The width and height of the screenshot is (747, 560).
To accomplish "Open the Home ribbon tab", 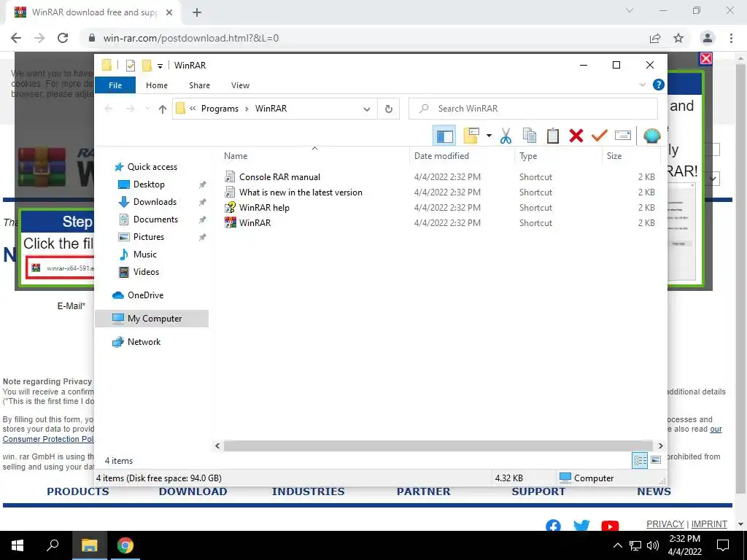I will (x=157, y=85).
